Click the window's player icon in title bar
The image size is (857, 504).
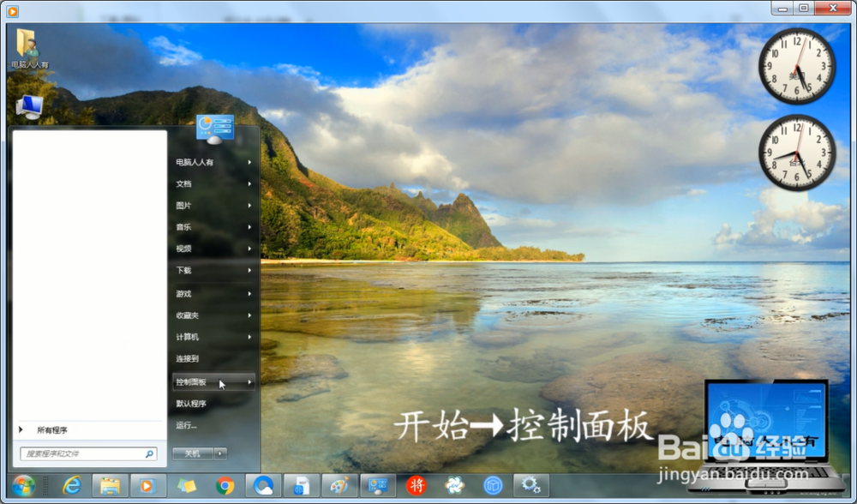(13, 10)
